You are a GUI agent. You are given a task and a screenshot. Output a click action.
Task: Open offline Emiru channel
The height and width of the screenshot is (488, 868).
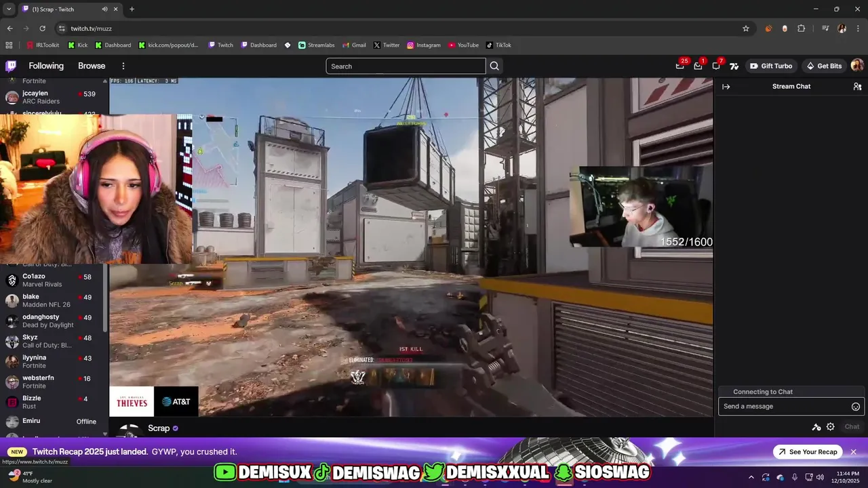(x=53, y=421)
